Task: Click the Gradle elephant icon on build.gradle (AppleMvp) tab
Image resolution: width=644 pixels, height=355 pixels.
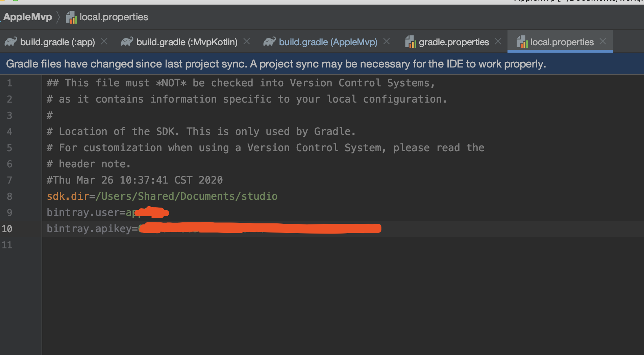Action: (x=270, y=42)
